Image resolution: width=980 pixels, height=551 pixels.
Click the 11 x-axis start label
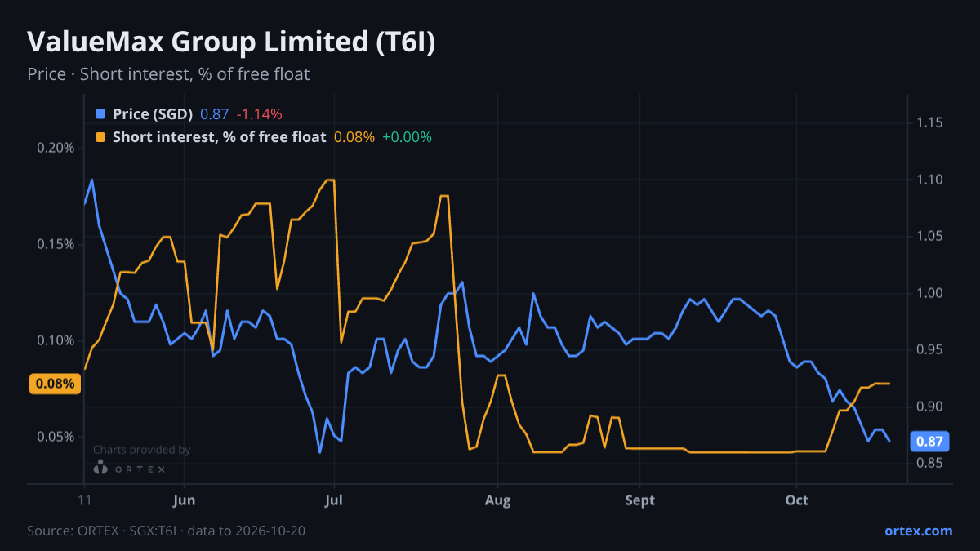coord(84,500)
